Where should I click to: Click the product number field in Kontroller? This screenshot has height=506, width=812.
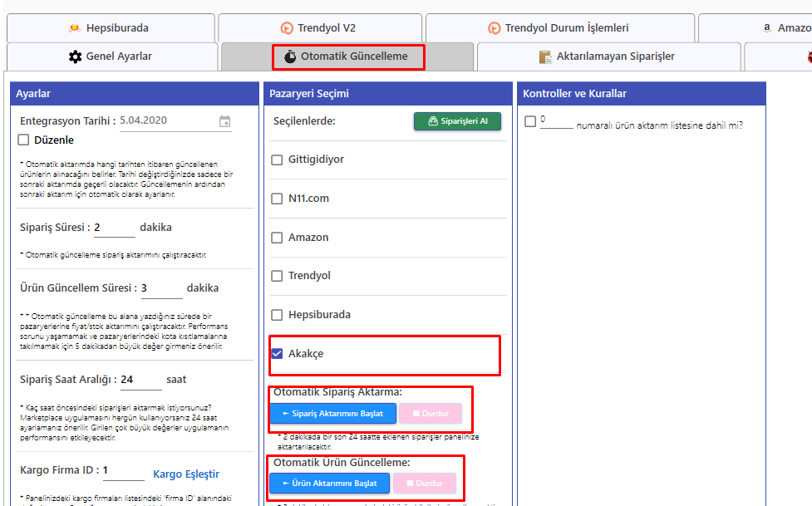[557, 120]
